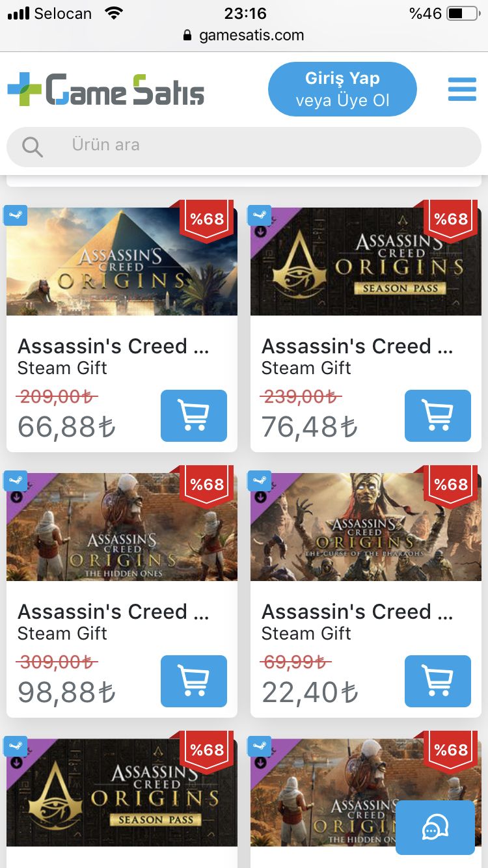The height and width of the screenshot is (868, 488).
Task: Open the Assassin's Creed Origins pyramid thumbnail
Action: tap(122, 262)
